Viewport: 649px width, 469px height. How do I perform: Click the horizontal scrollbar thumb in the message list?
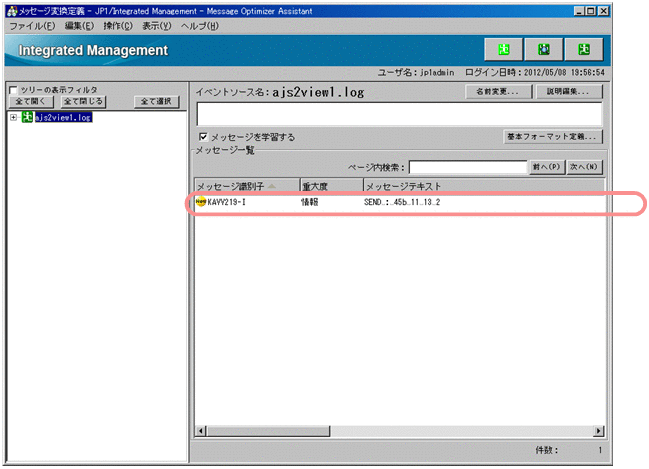268,431
